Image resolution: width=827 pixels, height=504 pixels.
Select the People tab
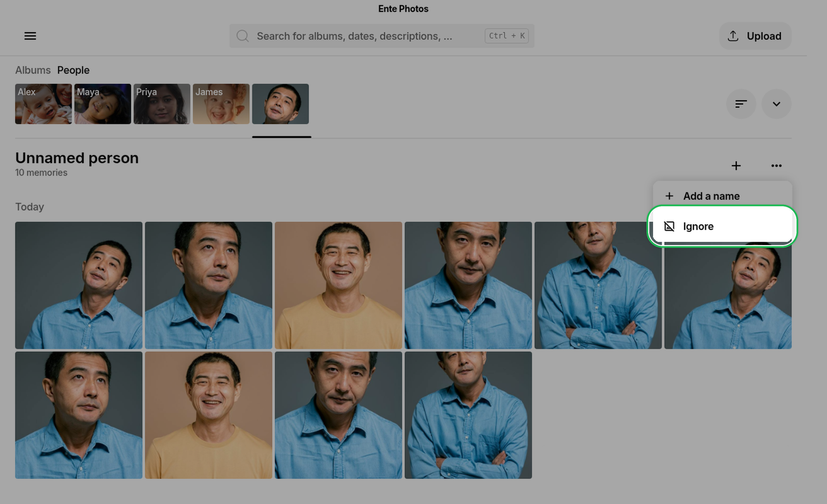[x=73, y=70]
